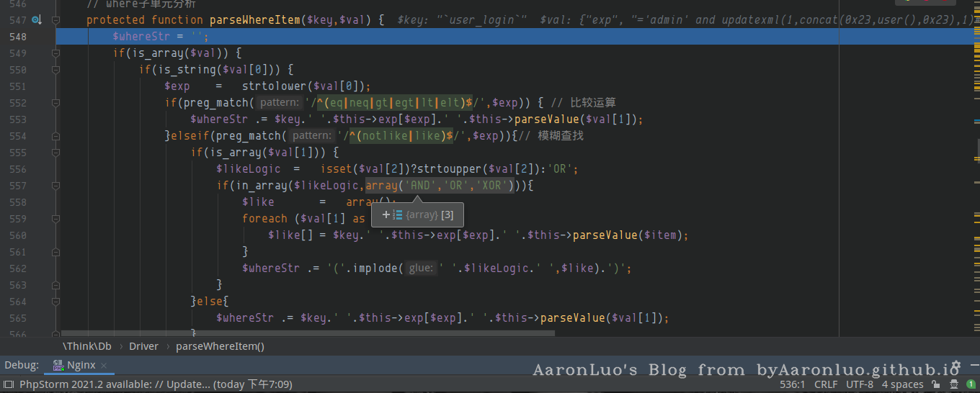Click the 536:1 line-column indicator

(x=791, y=384)
